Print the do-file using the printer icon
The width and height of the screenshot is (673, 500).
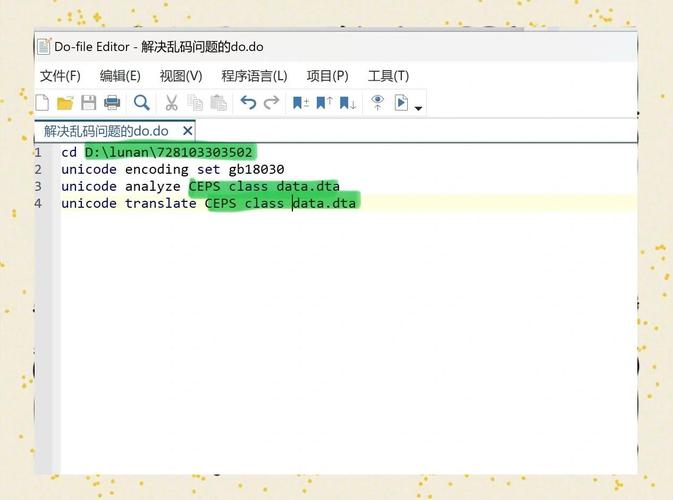click(112, 103)
